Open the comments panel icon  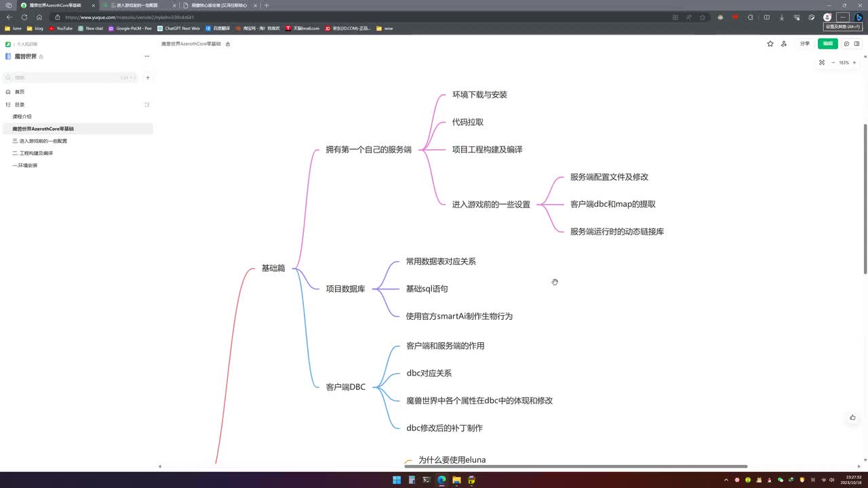pyautogui.click(x=846, y=43)
